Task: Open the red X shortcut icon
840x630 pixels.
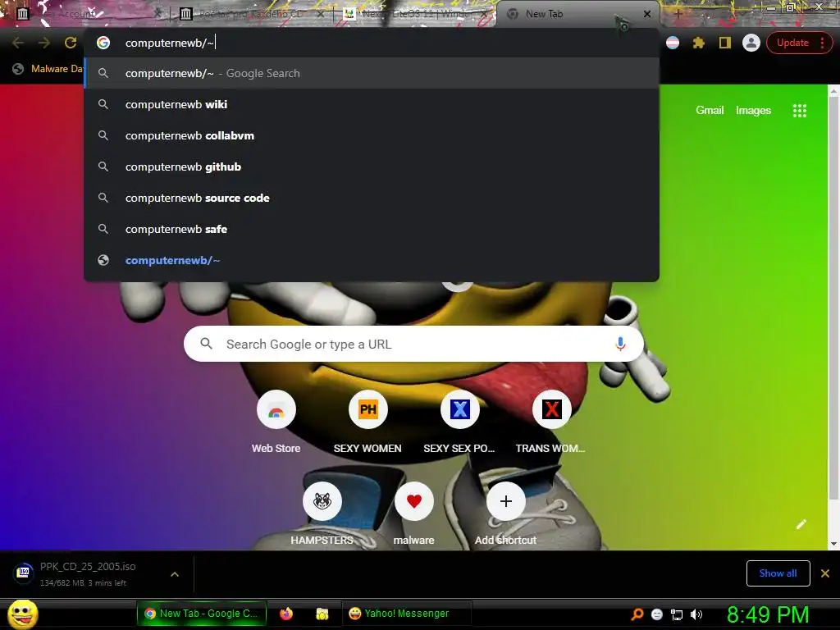Action: [x=552, y=410]
